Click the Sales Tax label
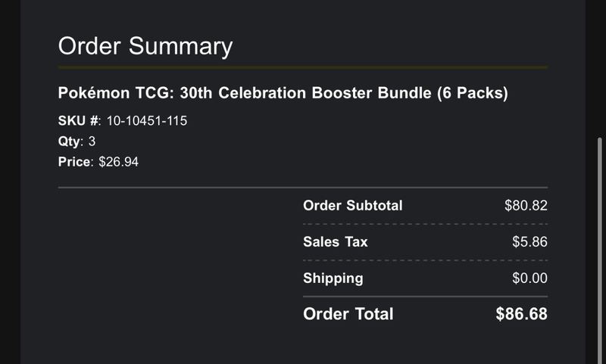The height and width of the screenshot is (364, 606). (x=336, y=241)
